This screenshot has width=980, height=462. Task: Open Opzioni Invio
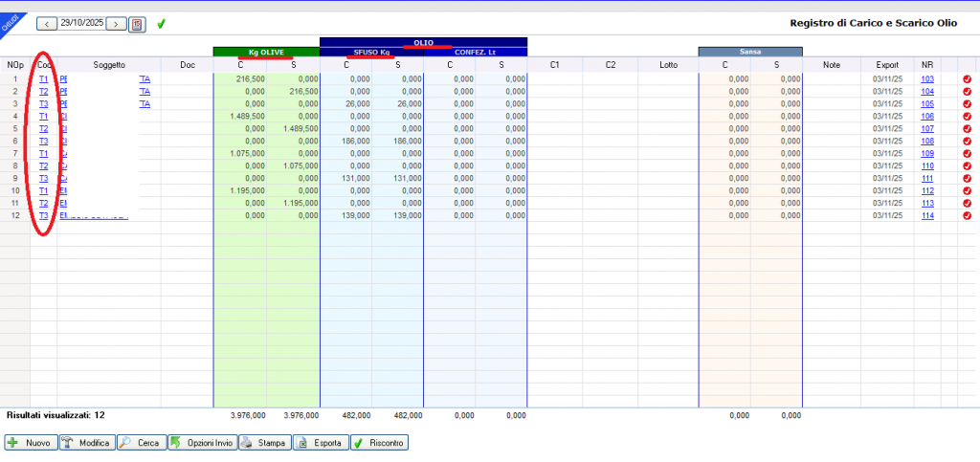tap(203, 443)
